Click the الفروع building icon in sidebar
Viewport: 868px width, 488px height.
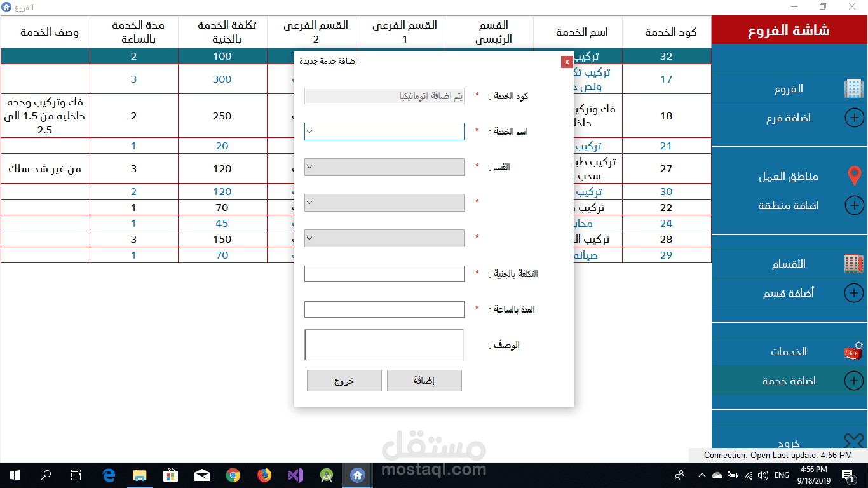pos(853,89)
